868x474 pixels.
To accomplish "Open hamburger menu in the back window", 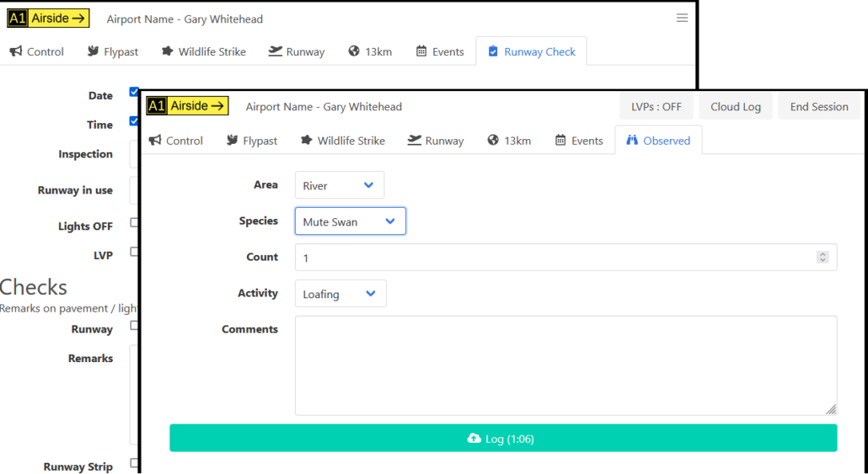I will point(682,18).
